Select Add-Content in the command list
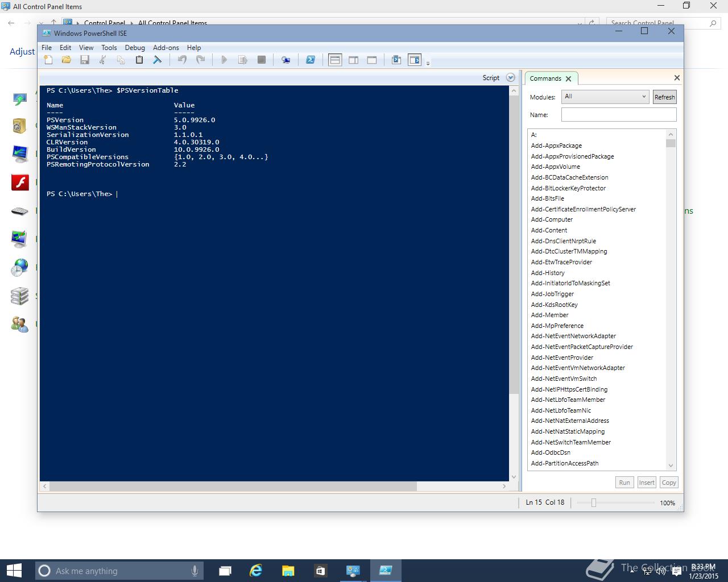 (x=549, y=230)
